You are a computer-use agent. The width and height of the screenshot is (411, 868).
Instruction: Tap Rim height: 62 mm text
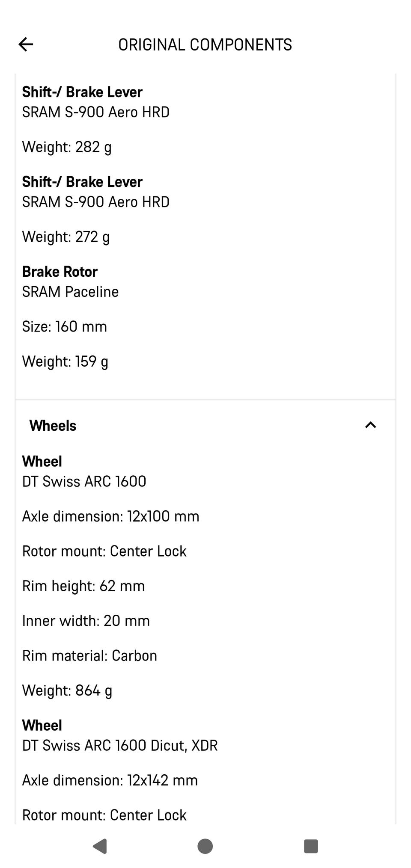[83, 586]
